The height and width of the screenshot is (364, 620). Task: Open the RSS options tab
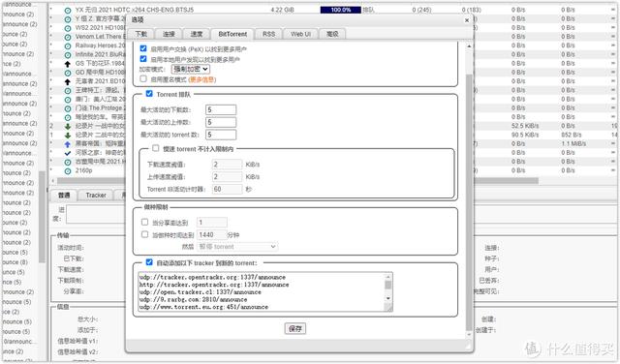pyautogui.click(x=269, y=34)
